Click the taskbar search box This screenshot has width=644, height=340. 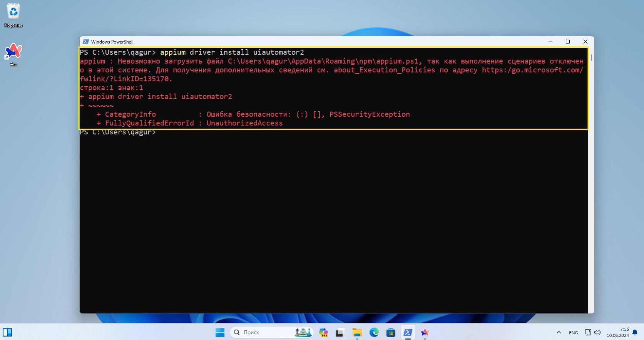click(x=272, y=332)
